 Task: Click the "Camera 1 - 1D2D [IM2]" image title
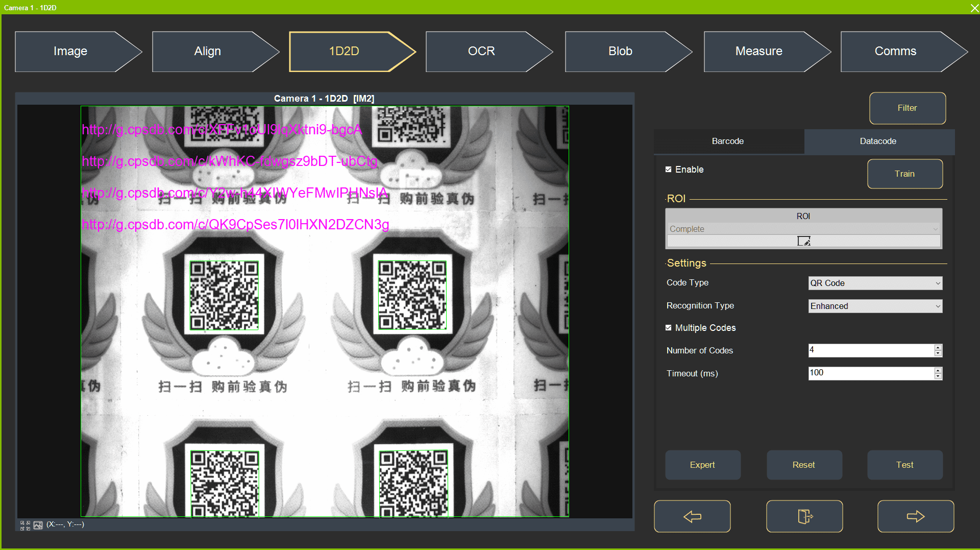(324, 99)
